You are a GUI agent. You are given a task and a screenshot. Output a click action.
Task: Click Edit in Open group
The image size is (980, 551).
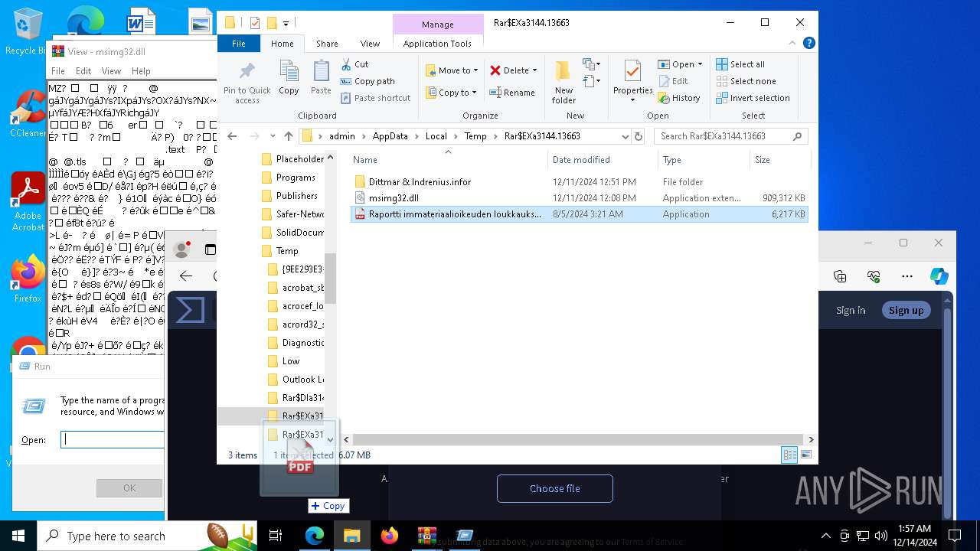[x=672, y=81]
